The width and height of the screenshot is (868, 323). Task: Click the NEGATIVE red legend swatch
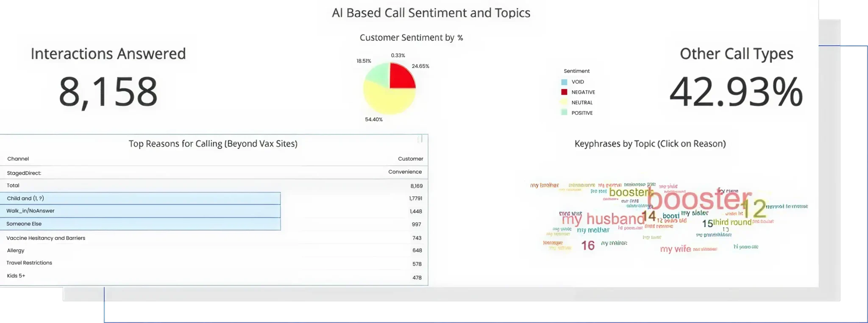(x=564, y=92)
